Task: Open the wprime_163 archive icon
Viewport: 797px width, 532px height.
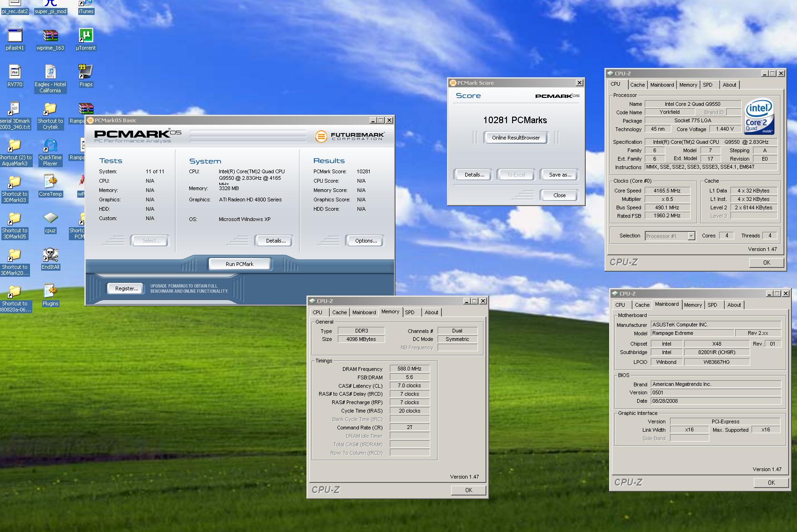Action: pyautogui.click(x=50, y=40)
